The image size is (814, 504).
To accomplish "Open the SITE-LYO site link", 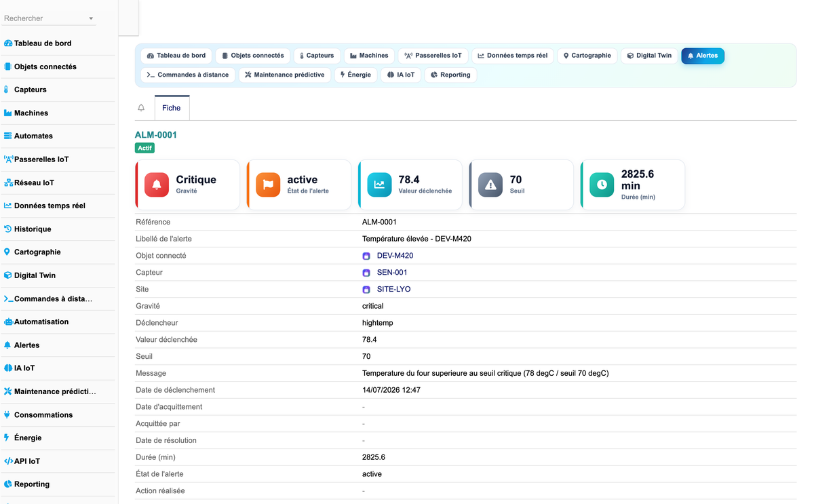I will pyautogui.click(x=393, y=290).
